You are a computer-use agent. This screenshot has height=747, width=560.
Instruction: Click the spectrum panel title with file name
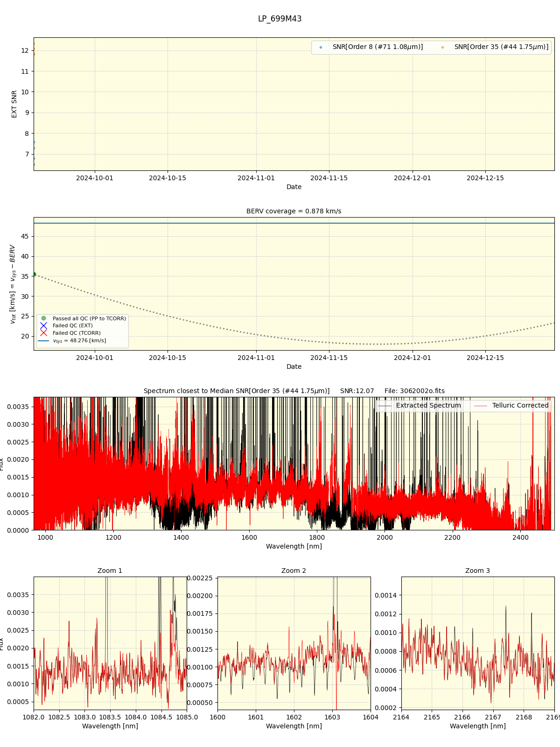tap(294, 391)
